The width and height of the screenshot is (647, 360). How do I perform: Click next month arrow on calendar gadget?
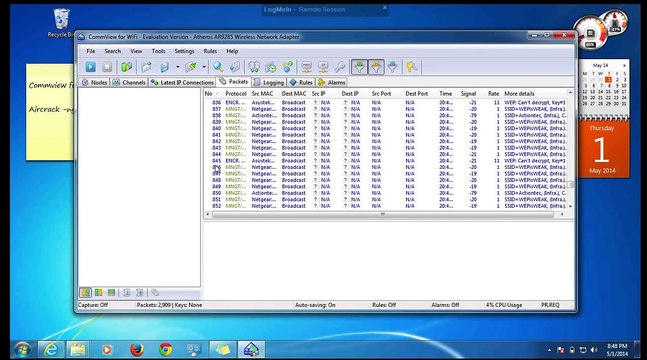(624, 65)
